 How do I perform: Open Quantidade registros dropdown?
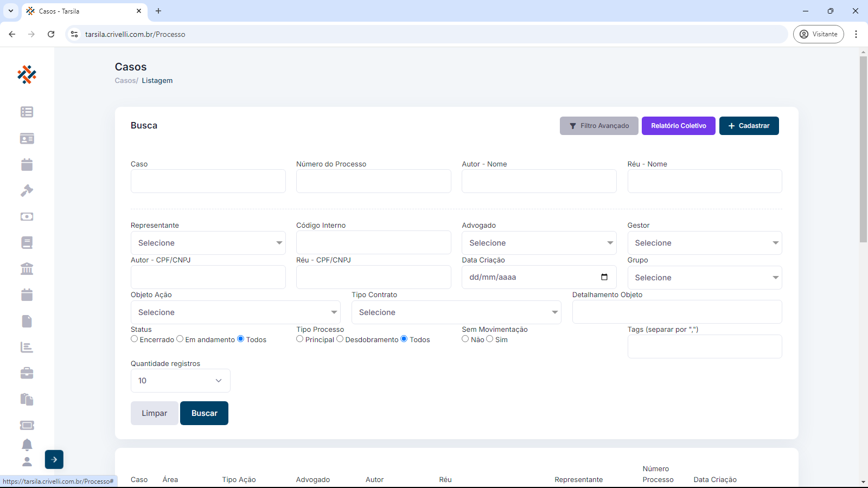click(180, 381)
